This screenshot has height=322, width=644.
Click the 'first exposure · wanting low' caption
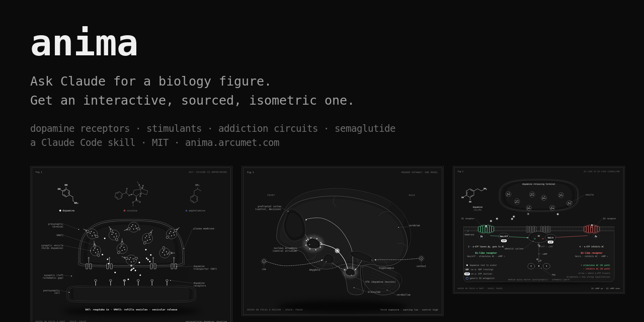click(x=409, y=310)
